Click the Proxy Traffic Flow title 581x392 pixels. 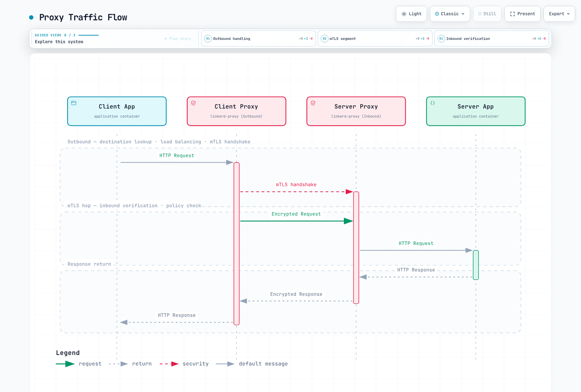(83, 17)
